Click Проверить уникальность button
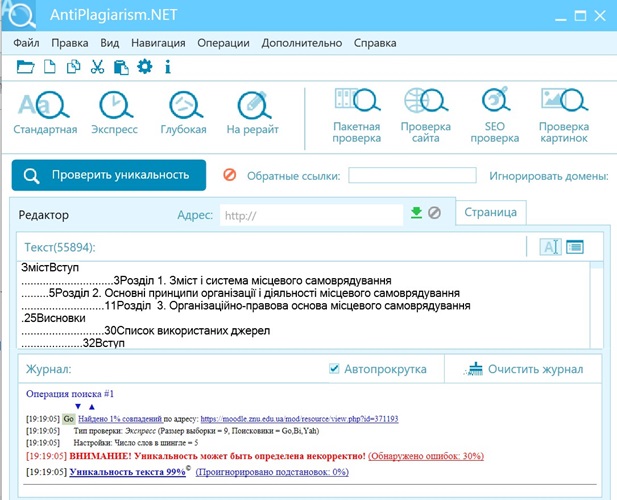The height and width of the screenshot is (500, 617). pos(109,175)
